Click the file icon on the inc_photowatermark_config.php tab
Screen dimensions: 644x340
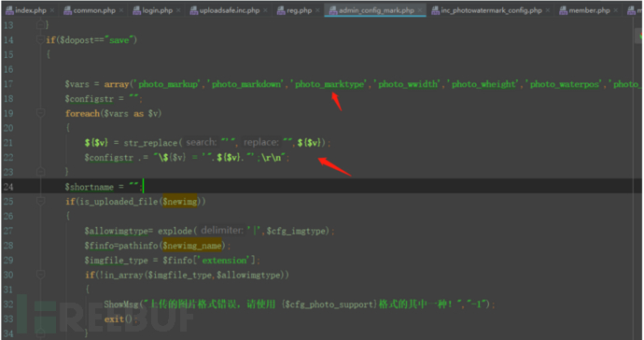tap(435, 10)
